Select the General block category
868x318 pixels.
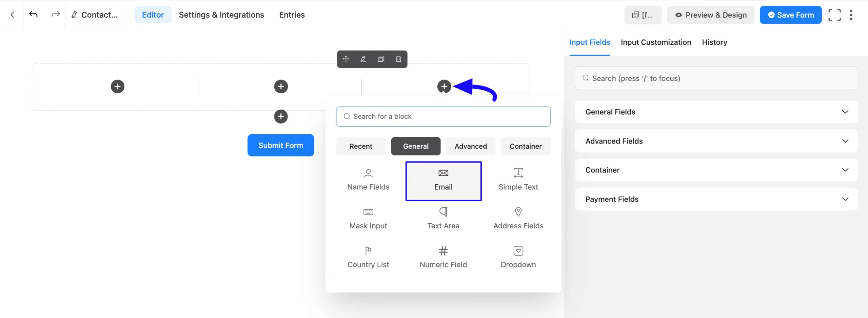click(416, 146)
